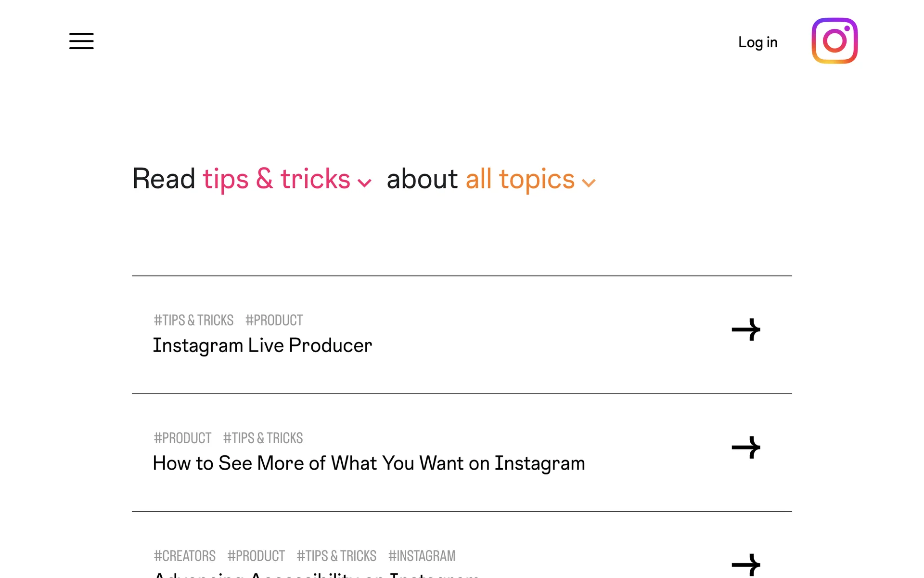Select #TIPS & TRICKS tag on Live Producer
924x578 pixels.
(193, 320)
